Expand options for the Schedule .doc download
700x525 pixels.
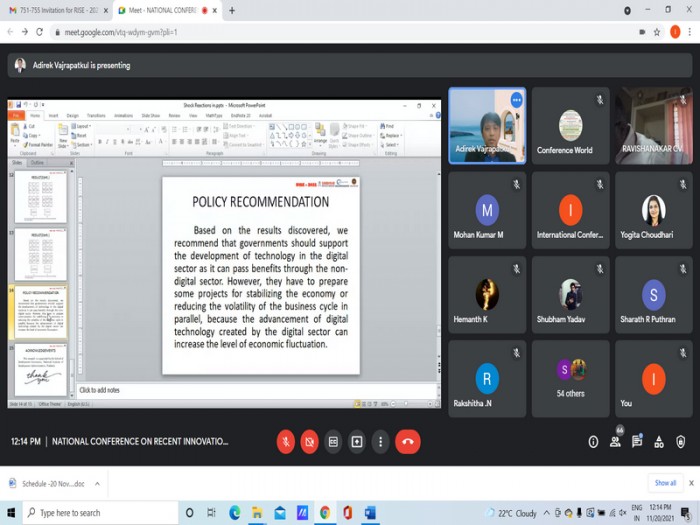[x=97, y=483]
